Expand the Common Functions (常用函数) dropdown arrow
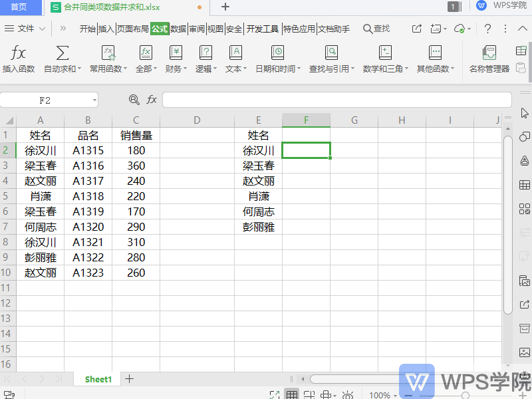532x399 pixels. click(125, 68)
